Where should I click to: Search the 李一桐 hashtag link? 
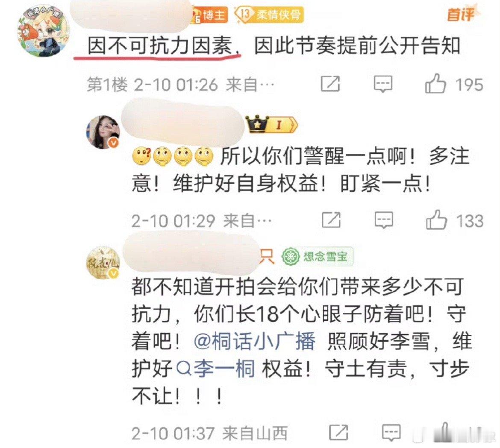215,369
